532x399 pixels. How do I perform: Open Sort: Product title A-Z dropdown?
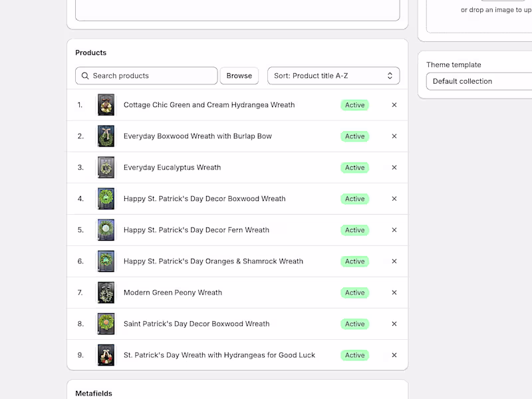pyautogui.click(x=333, y=76)
